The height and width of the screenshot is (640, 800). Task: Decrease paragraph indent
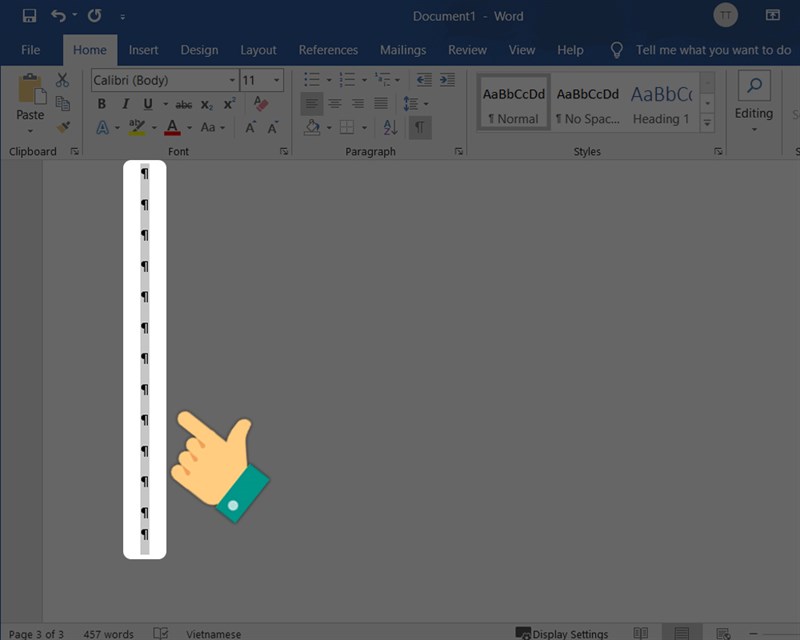424,80
